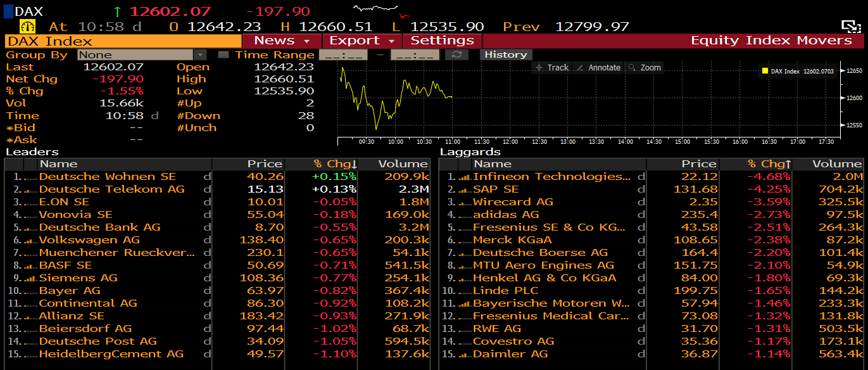The image size is (868, 370).
Task: Activate the Annotate pencil tool
Action: [x=597, y=68]
